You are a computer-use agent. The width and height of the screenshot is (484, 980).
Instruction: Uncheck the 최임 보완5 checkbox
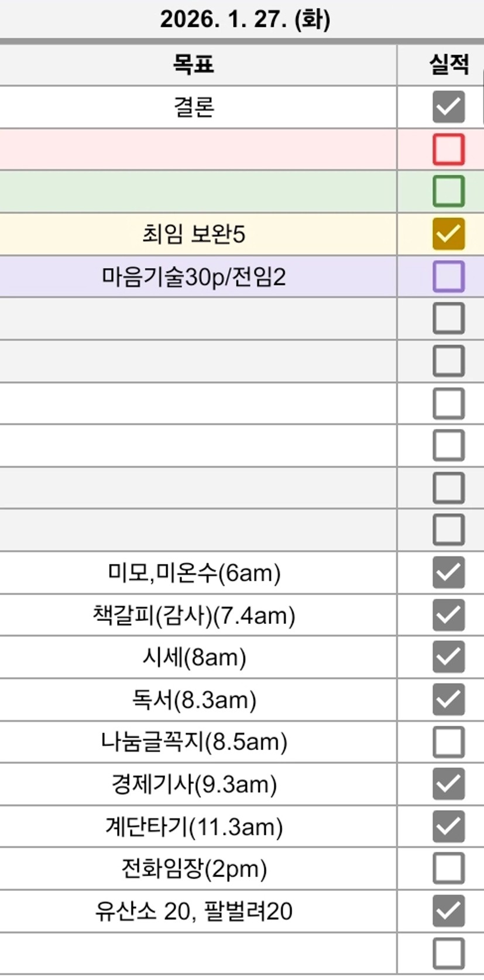click(x=448, y=234)
